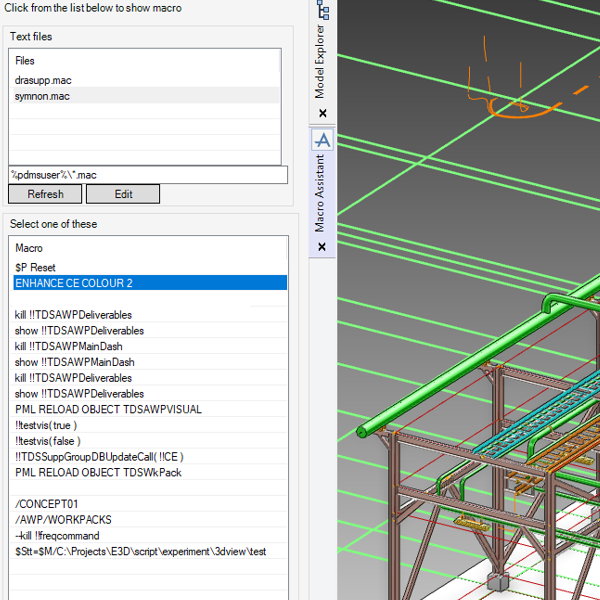This screenshot has height=600, width=600.
Task: Click the Edit button
Action: point(123,194)
